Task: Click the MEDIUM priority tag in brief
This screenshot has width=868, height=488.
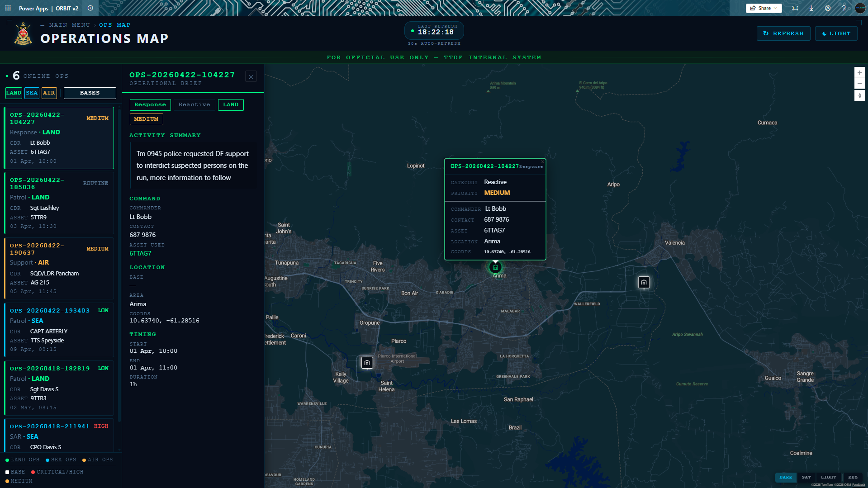Action: 146,119
